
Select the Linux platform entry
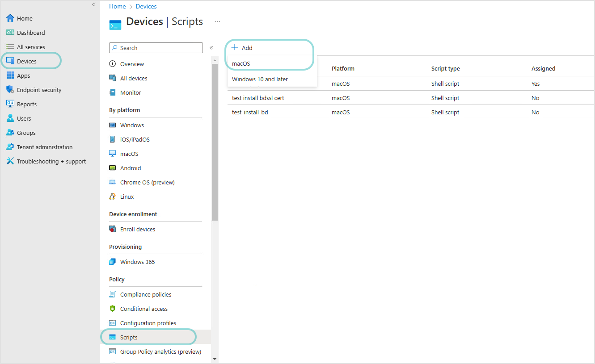pyautogui.click(x=127, y=196)
